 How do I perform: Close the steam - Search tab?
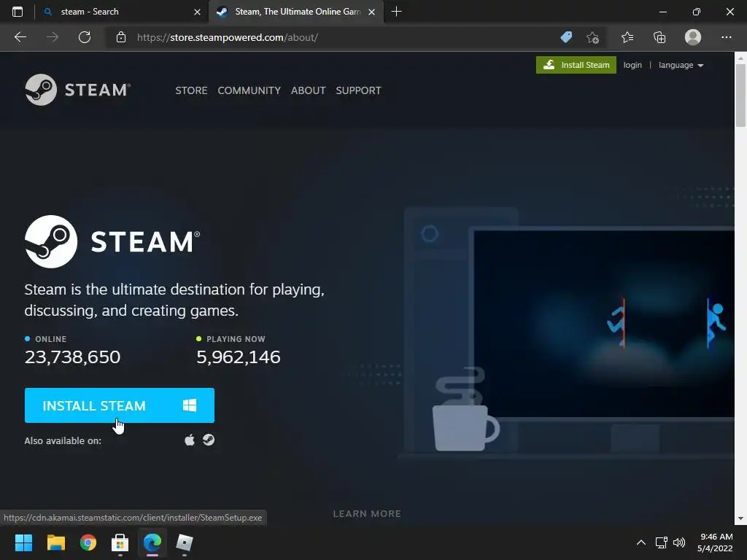pyautogui.click(x=197, y=12)
